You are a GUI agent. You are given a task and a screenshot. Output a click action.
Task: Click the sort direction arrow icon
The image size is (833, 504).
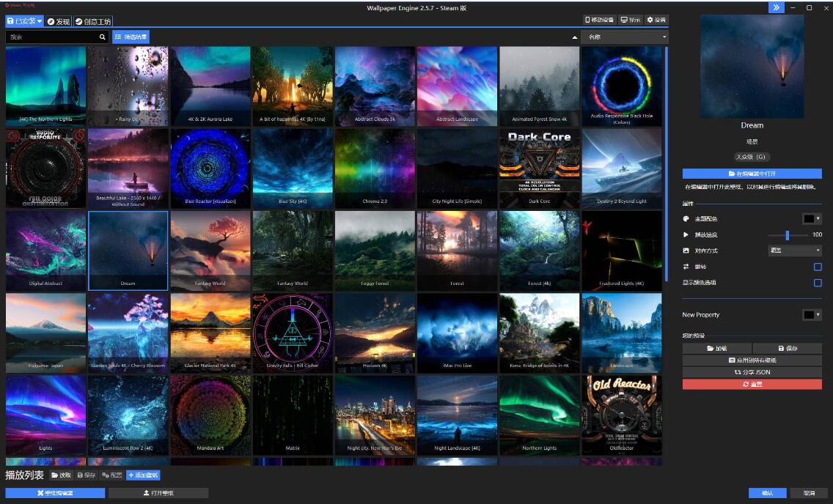574,37
